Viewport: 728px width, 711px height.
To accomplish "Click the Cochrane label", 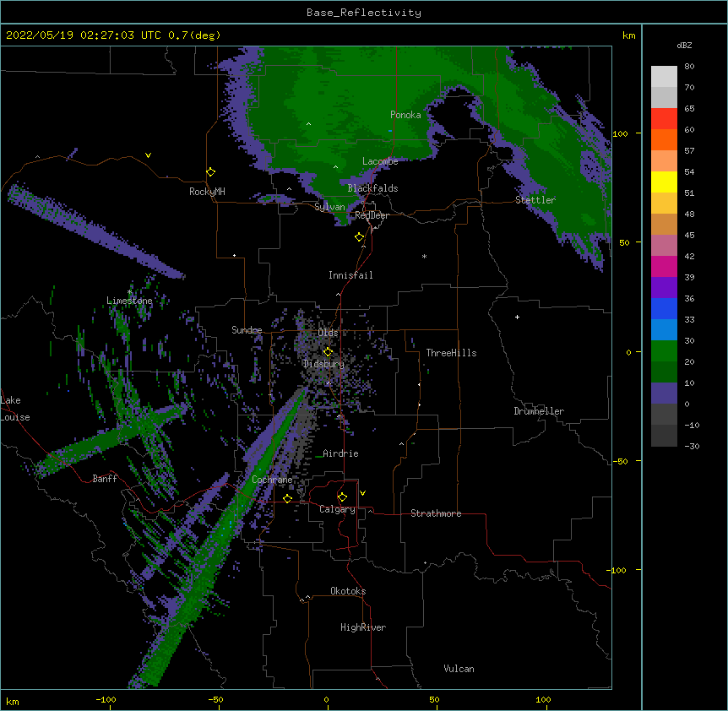I will click(x=272, y=480).
